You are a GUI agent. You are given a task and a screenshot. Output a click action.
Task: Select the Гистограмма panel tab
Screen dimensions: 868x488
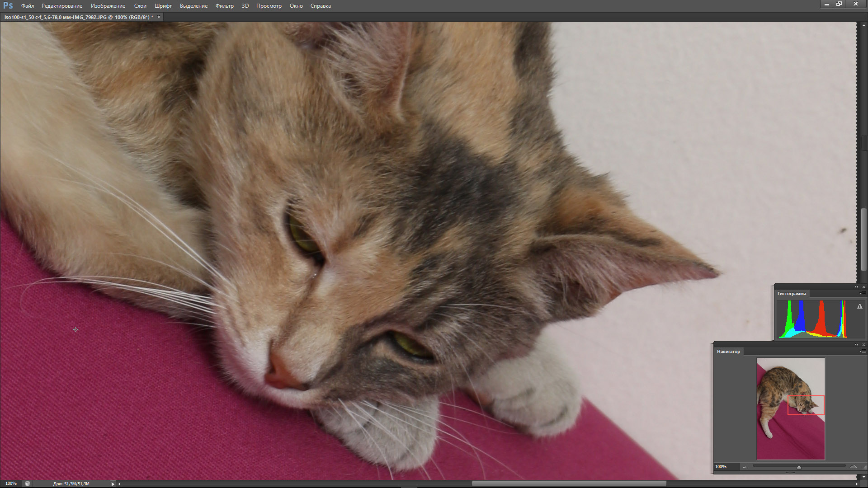(x=792, y=294)
